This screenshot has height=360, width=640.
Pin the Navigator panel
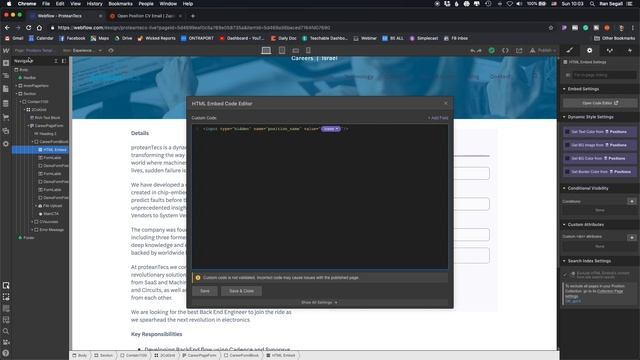pyautogui.click(x=64, y=61)
